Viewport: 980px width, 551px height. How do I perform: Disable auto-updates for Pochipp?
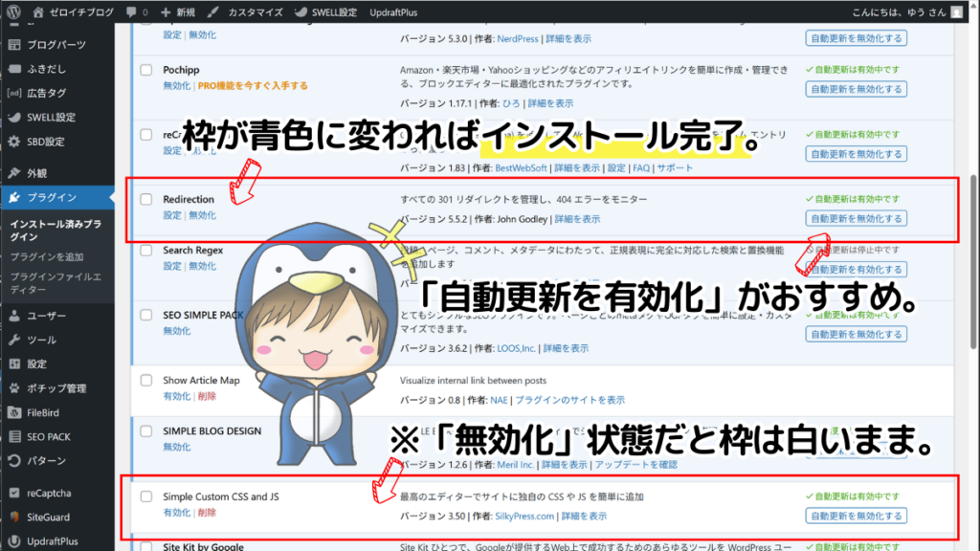(x=856, y=89)
